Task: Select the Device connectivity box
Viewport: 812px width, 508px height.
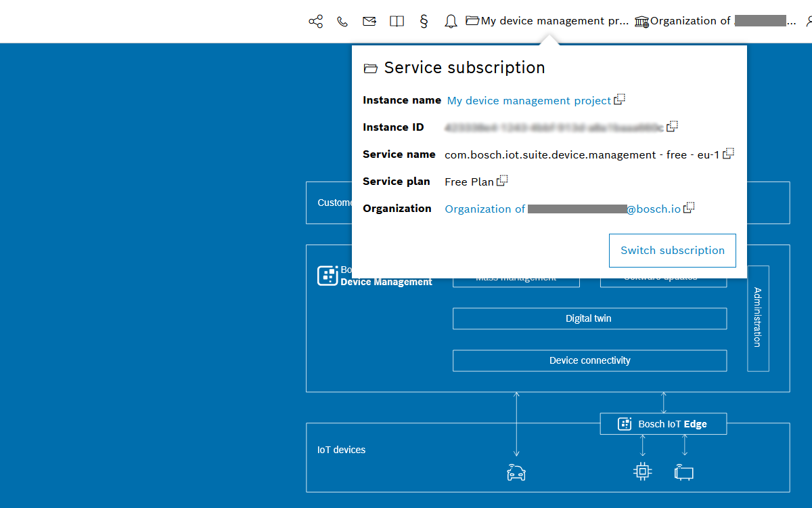Action: (589, 360)
